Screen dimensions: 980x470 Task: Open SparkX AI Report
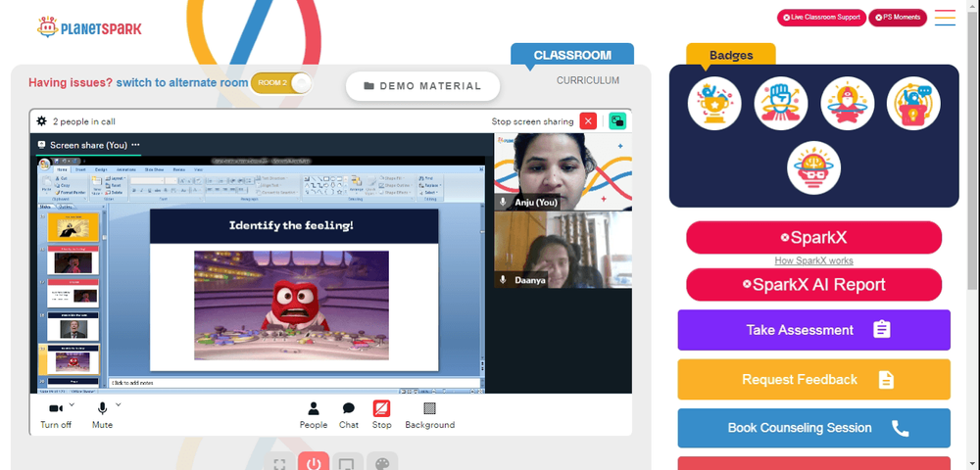pos(813,285)
